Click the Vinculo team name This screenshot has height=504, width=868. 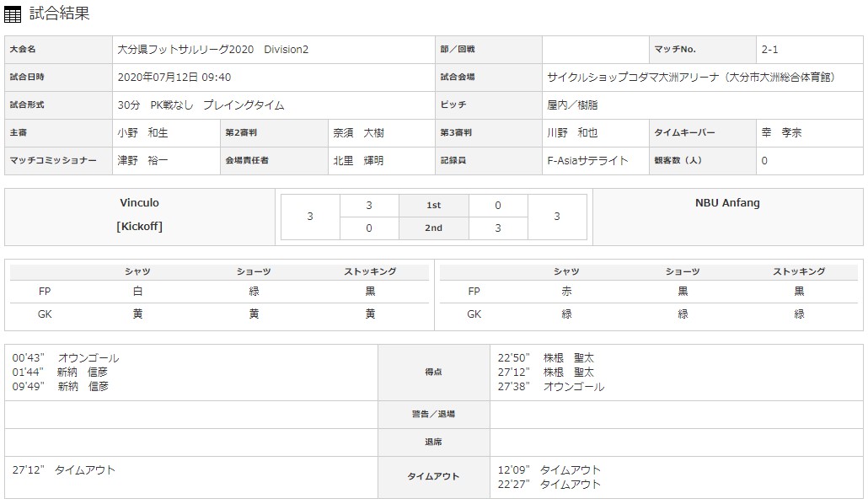(x=140, y=203)
